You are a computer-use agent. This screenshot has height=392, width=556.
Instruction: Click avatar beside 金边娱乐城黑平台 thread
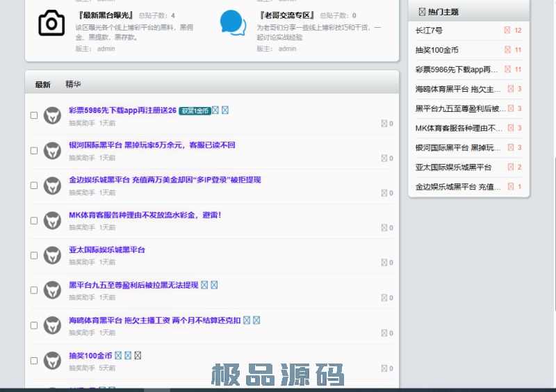click(x=53, y=186)
